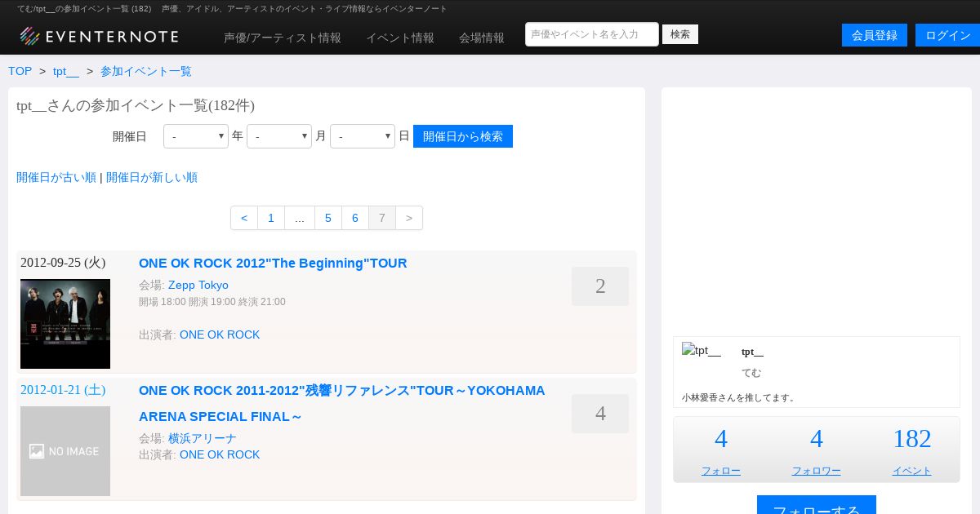Open the 会場情報 menu
This screenshot has width=980, height=514.
tap(482, 38)
